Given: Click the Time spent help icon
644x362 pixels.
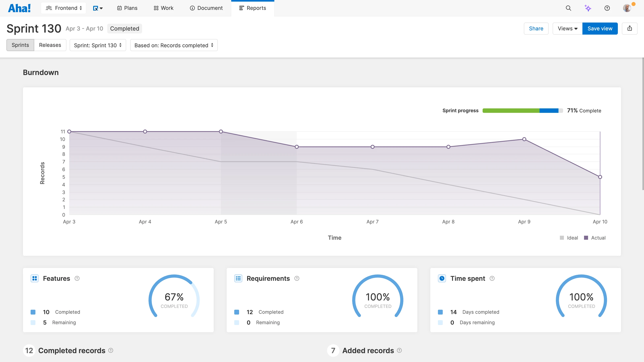Looking at the screenshot, I should 492,278.
